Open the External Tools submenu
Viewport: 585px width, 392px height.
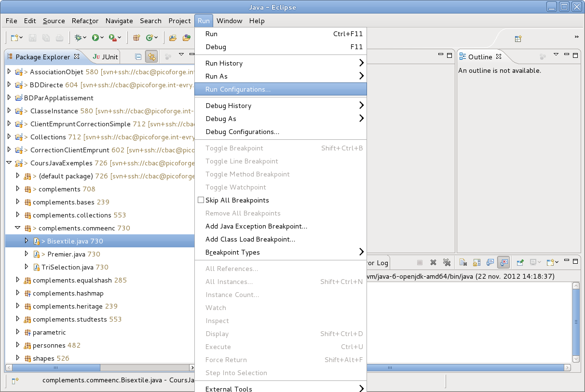(281, 388)
